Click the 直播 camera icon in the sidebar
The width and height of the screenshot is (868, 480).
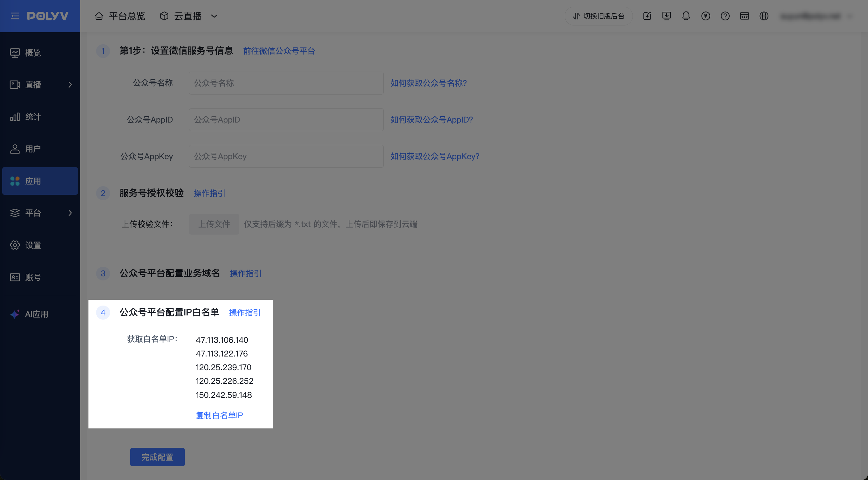coord(15,85)
